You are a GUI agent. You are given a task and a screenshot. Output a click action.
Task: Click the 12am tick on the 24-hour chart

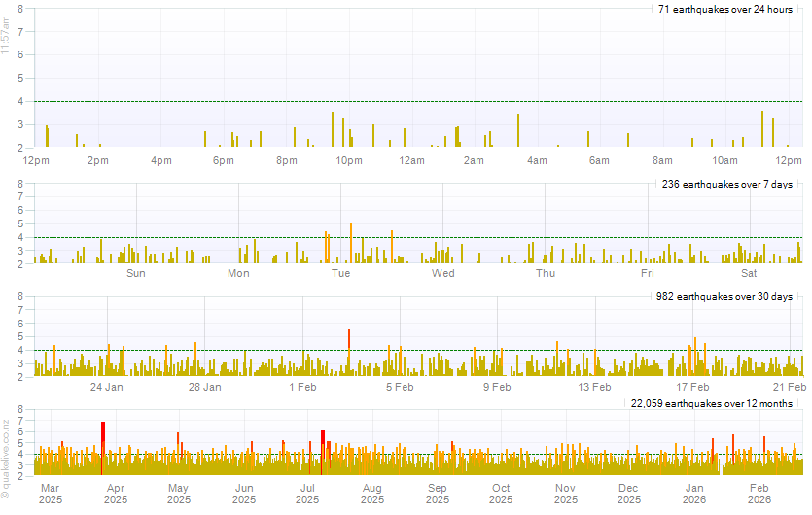tap(411, 160)
